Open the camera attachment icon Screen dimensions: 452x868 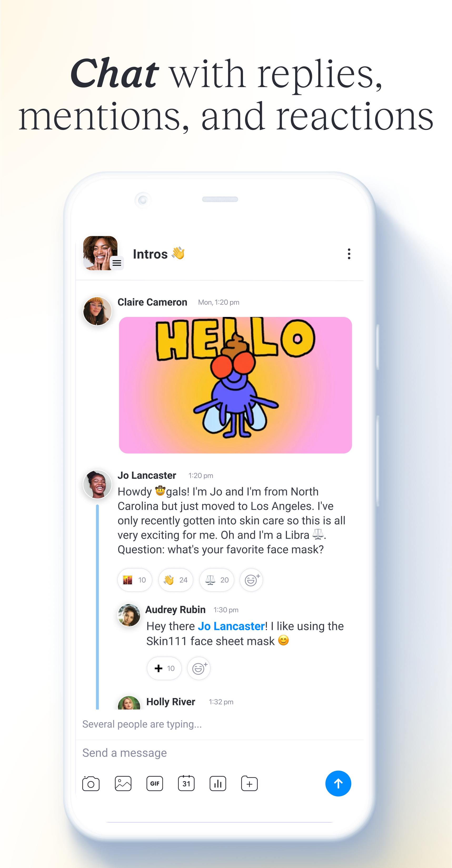(x=91, y=784)
